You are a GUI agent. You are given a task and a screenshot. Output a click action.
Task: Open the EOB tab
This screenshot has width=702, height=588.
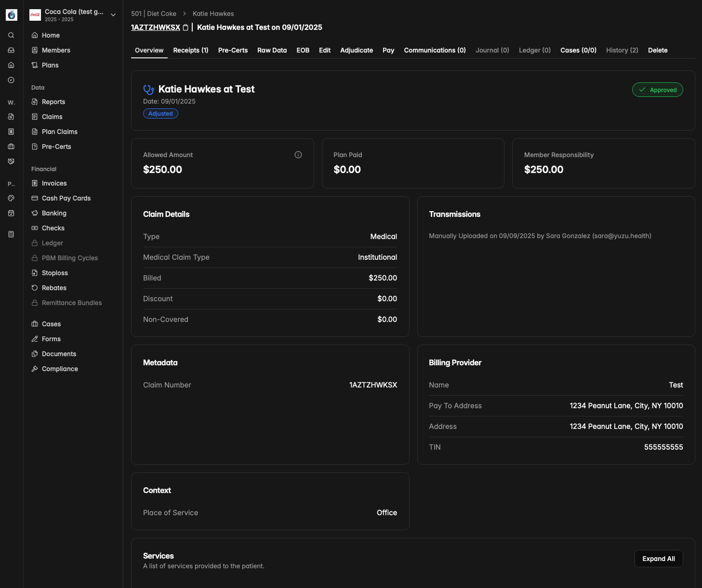[x=303, y=50]
